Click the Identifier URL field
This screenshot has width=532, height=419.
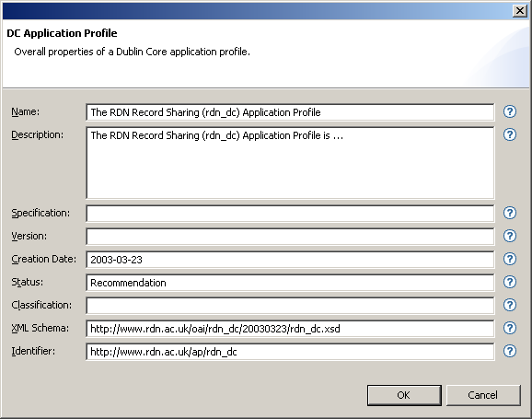click(290, 352)
